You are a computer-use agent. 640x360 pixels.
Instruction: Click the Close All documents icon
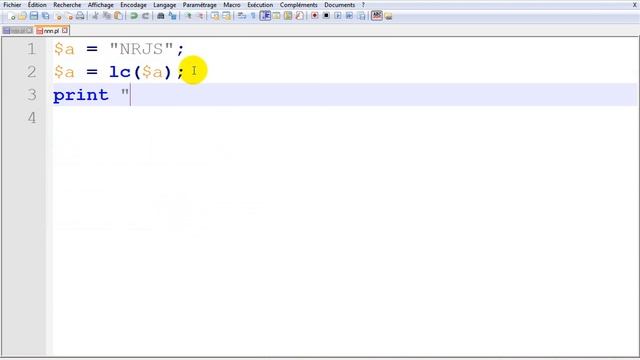pyautogui.click(x=69, y=16)
